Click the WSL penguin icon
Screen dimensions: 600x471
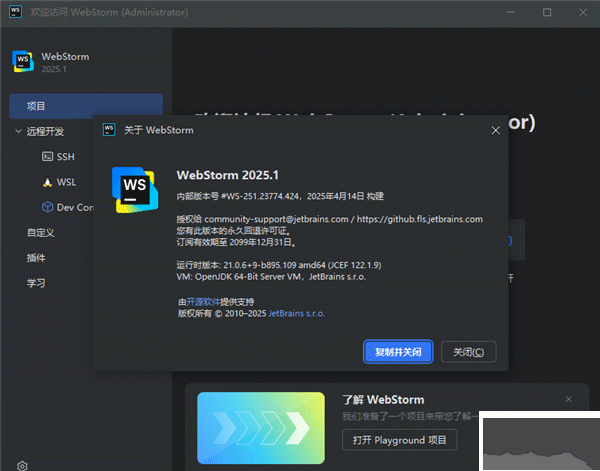point(47,182)
